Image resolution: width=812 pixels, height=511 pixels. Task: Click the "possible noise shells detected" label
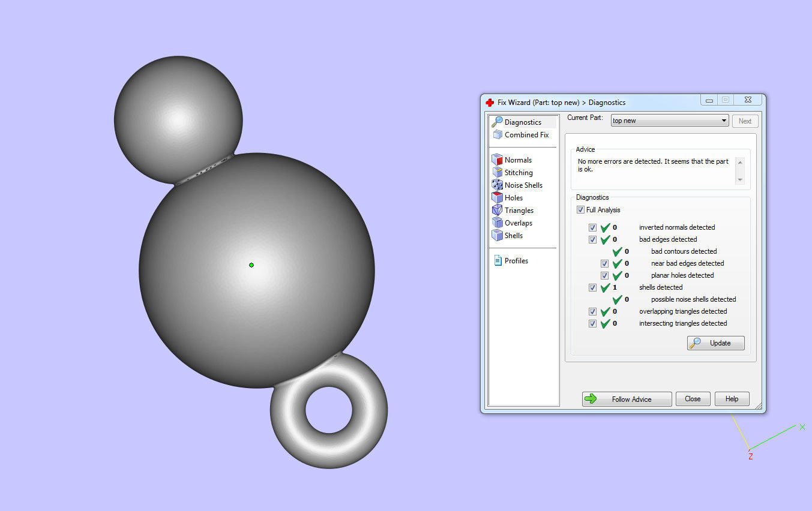(x=693, y=299)
